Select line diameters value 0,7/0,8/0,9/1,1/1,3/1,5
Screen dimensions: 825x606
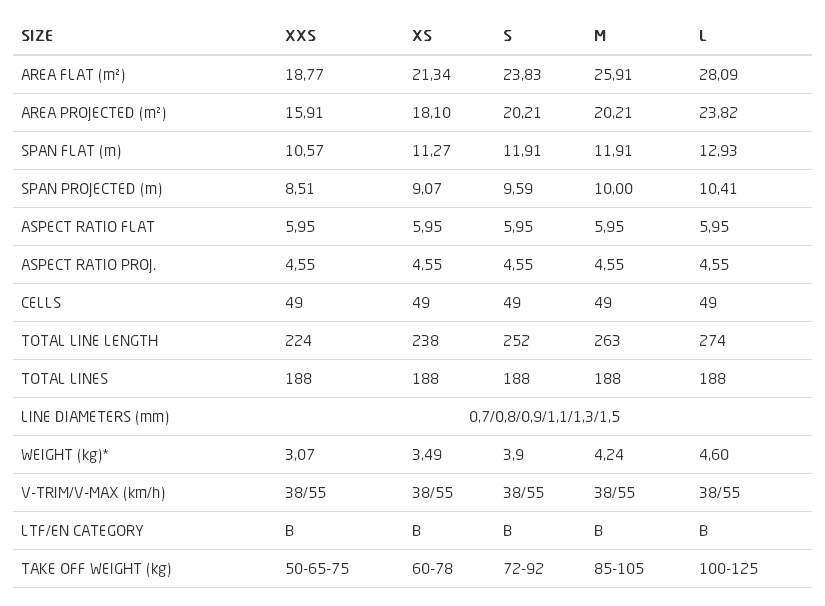(545, 417)
